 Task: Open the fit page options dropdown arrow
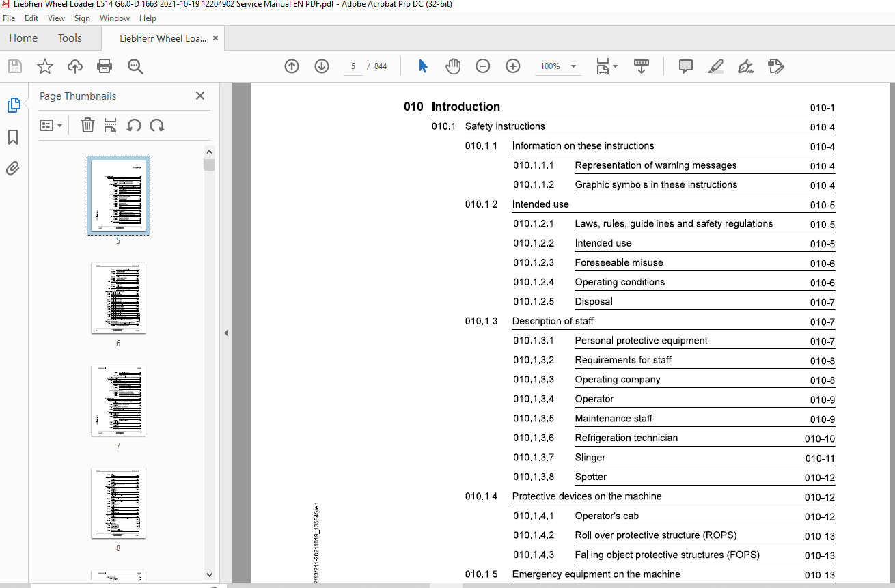pos(616,66)
